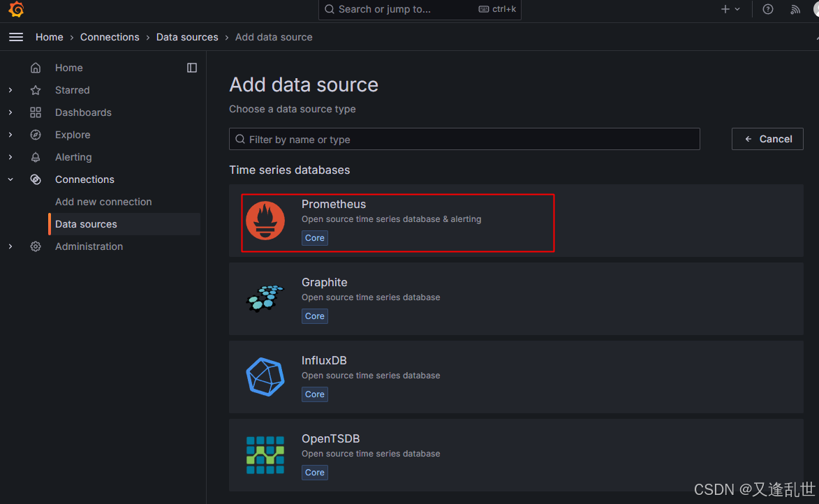Collapse the Connections section chevron
The height and width of the screenshot is (504, 819).
coord(10,179)
